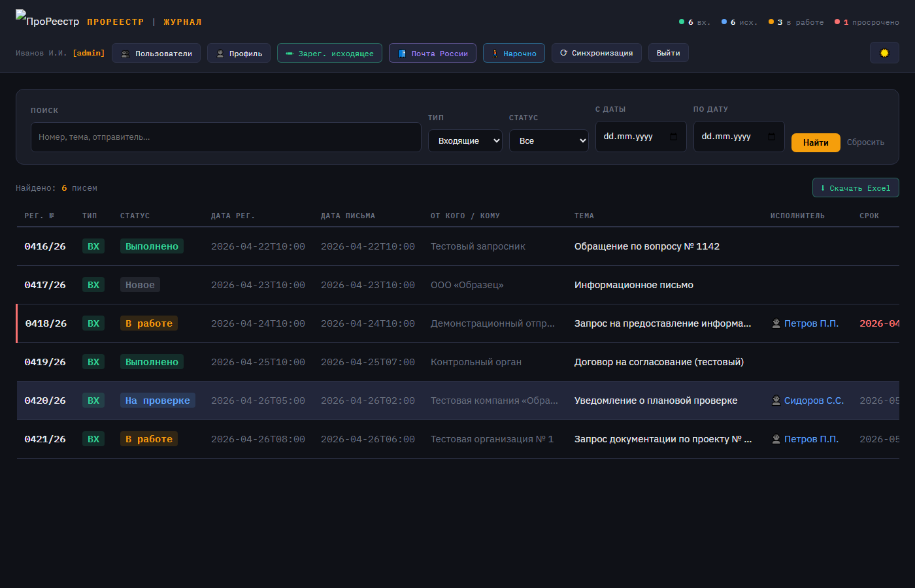
Task: Open the row for letter 0418/26
Action: [46, 323]
